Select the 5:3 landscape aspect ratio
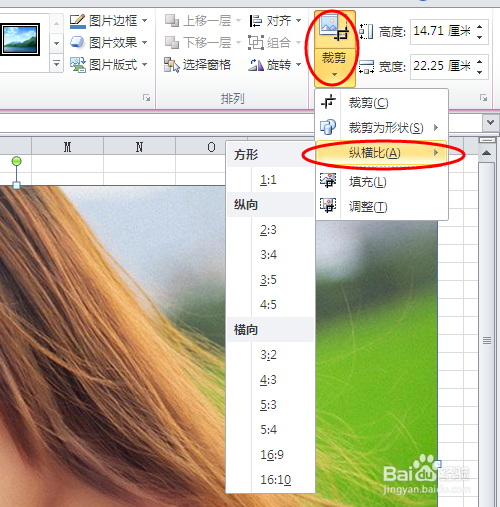The image size is (500, 507). (x=270, y=405)
